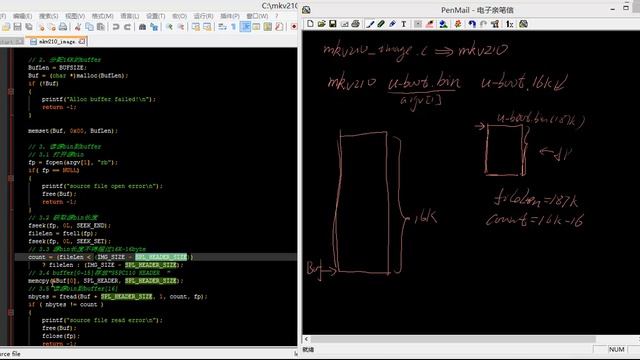Save all files in Notepad++ toolbar

(x=29, y=27)
